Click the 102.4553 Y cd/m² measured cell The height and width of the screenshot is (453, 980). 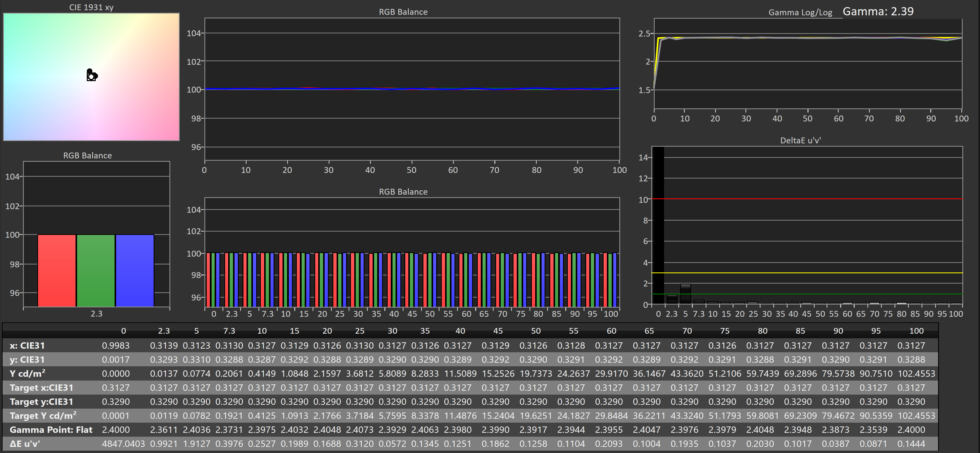pos(916,373)
